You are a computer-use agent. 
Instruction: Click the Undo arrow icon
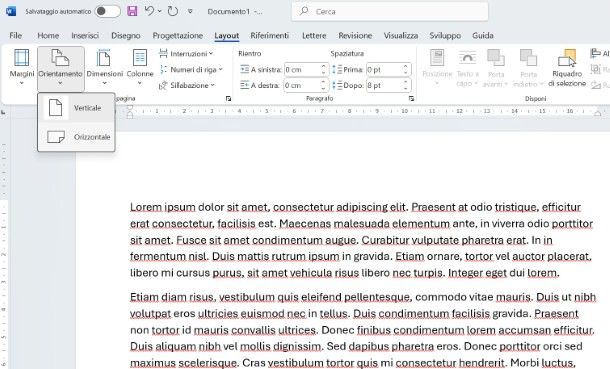pos(149,11)
